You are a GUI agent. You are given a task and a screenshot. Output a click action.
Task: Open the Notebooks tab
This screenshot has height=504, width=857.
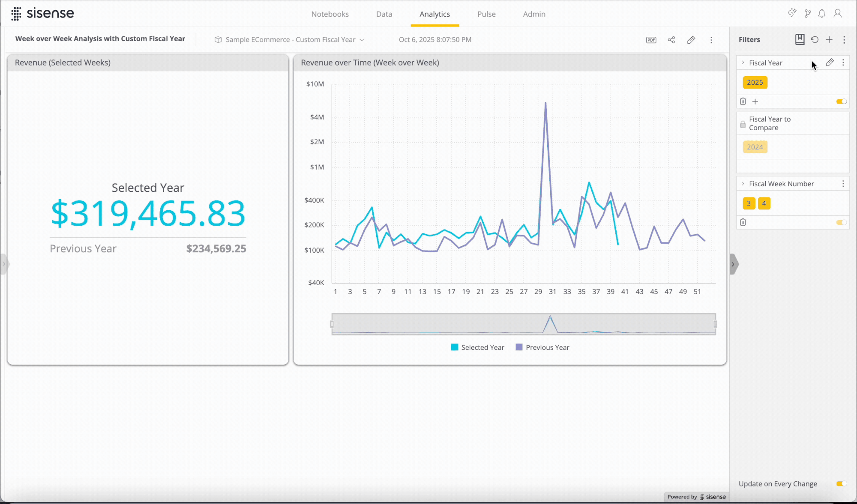pyautogui.click(x=330, y=14)
